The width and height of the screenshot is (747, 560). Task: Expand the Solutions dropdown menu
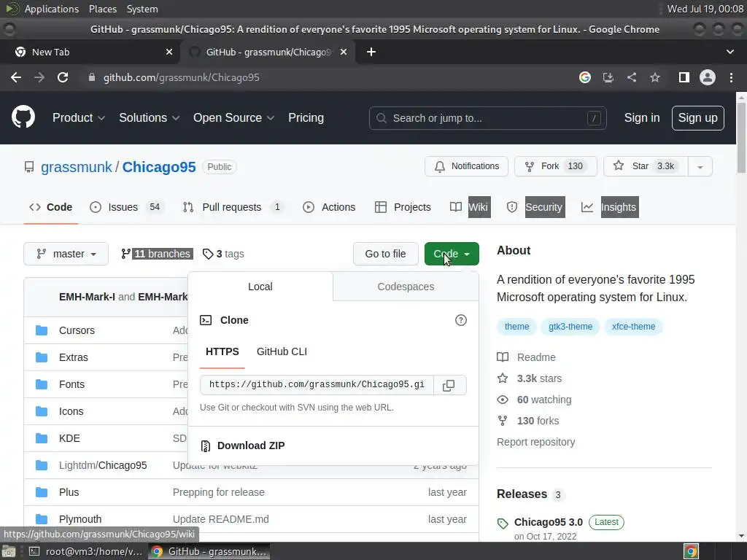(x=149, y=117)
